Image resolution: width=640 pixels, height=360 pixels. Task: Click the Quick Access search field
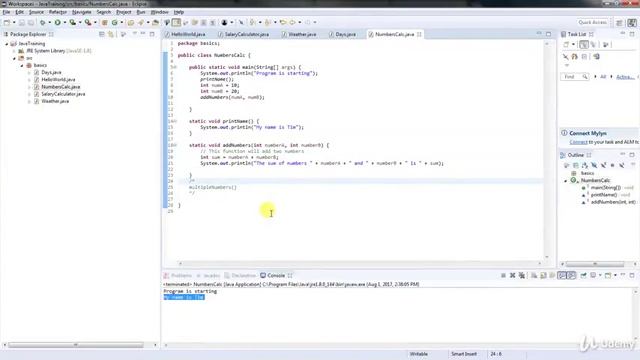tap(592, 22)
